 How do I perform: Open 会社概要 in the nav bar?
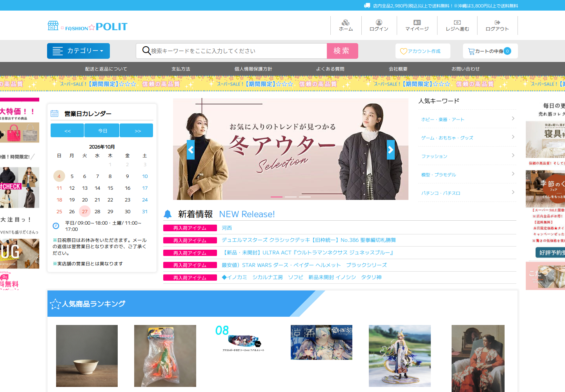(398, 69)
